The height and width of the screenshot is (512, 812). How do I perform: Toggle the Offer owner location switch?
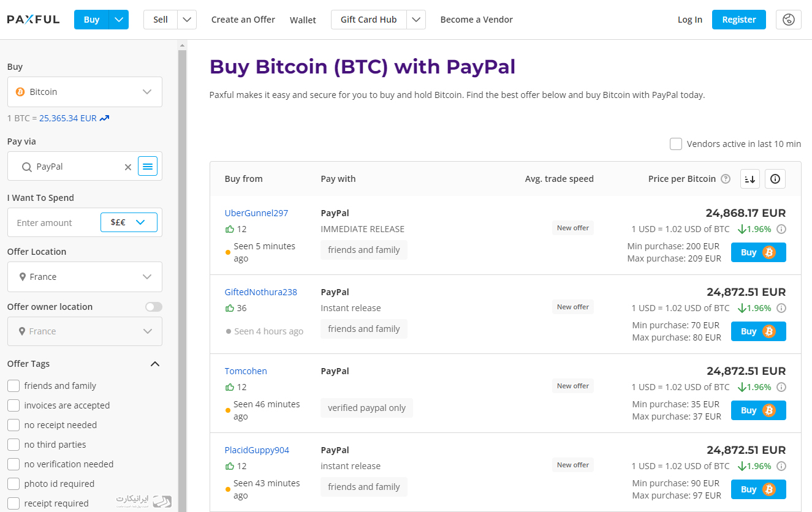pos(154,307)
